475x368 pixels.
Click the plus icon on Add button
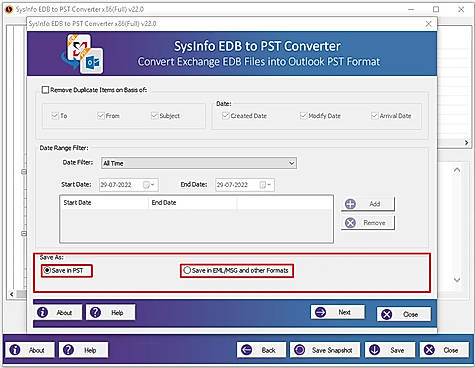click(x=350, y=204)
